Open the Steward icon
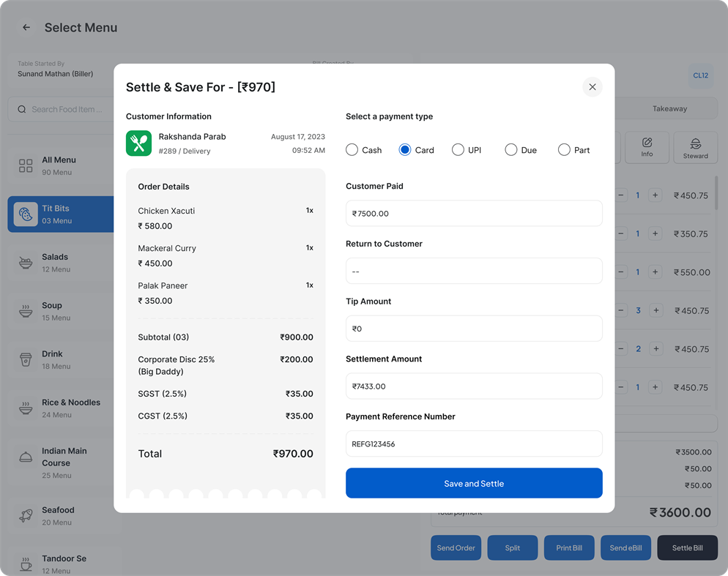 [695, 147]
